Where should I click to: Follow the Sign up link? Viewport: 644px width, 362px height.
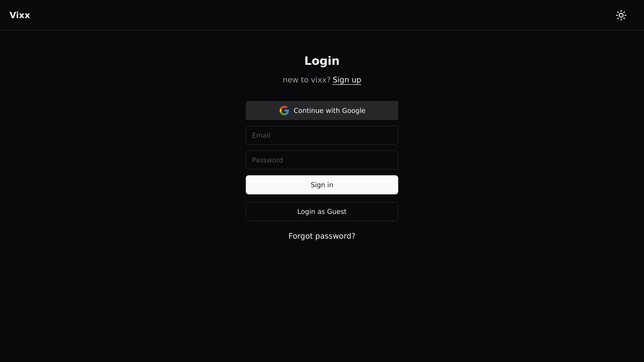(x=347, y=80)
